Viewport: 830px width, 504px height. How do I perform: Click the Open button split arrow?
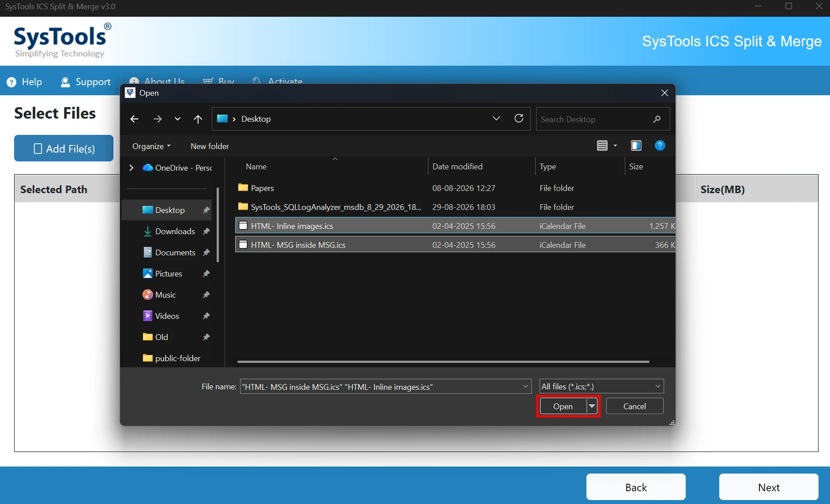point(592,406)
